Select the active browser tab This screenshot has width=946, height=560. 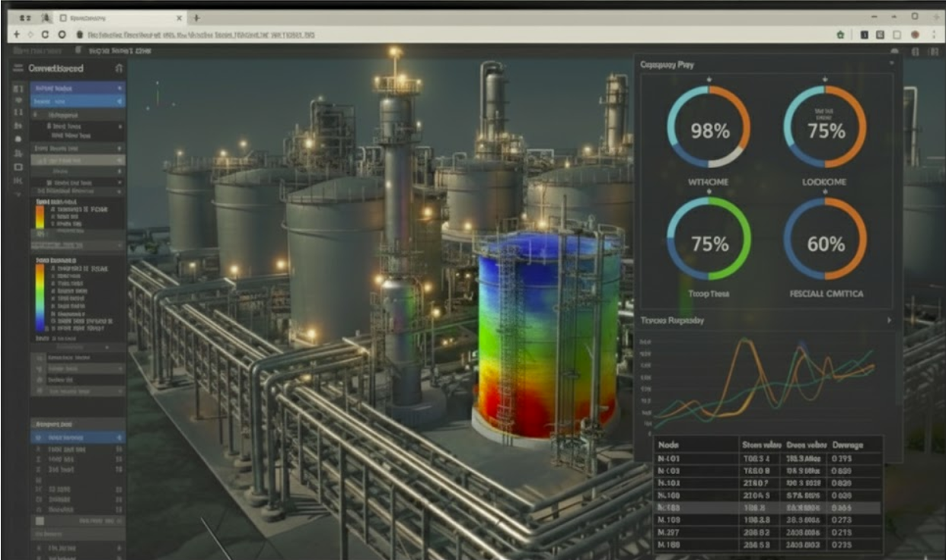pyautogui.click(x=122, y=17)
